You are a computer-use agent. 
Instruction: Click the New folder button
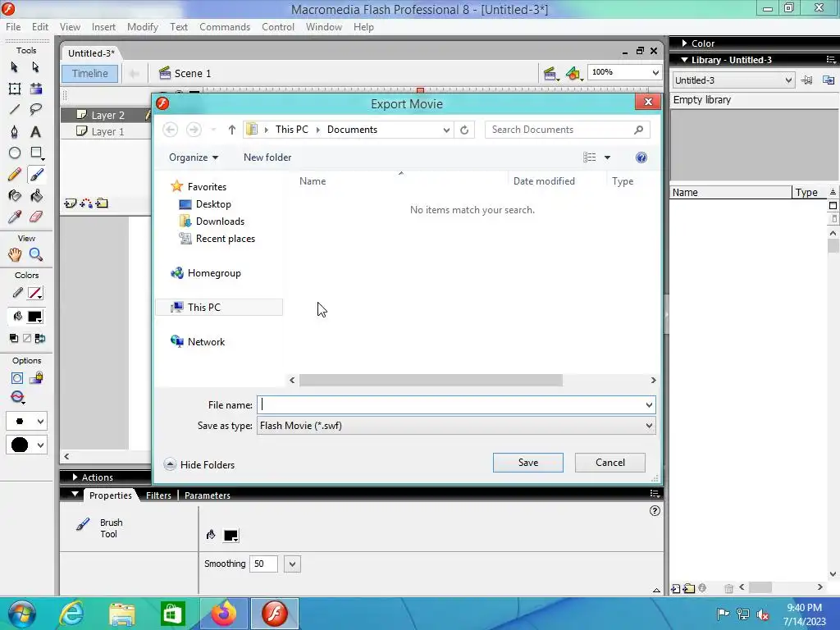coord(267,157)
